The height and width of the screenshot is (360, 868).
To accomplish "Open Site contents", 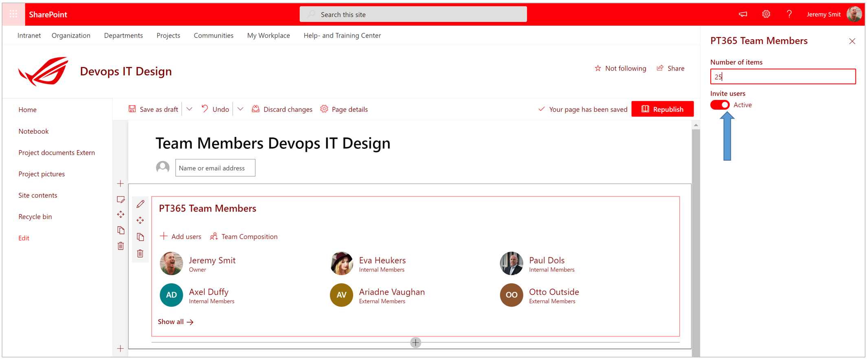I will pyautogui.click(x=37, y=195).
